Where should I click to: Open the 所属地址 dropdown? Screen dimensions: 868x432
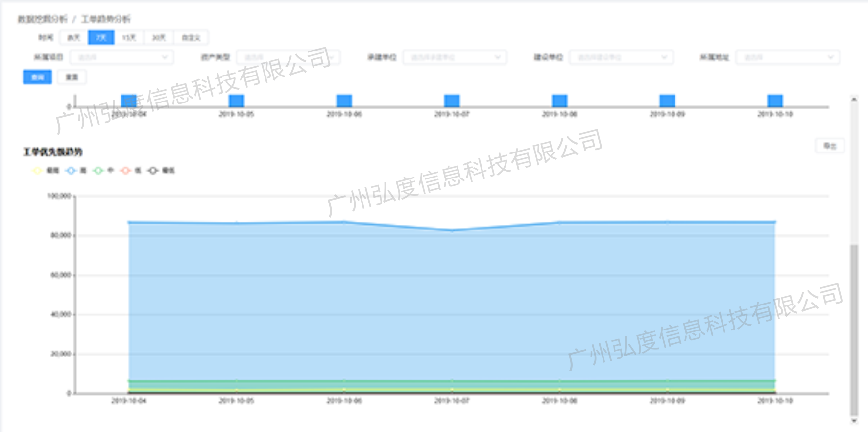click(788, 57)
